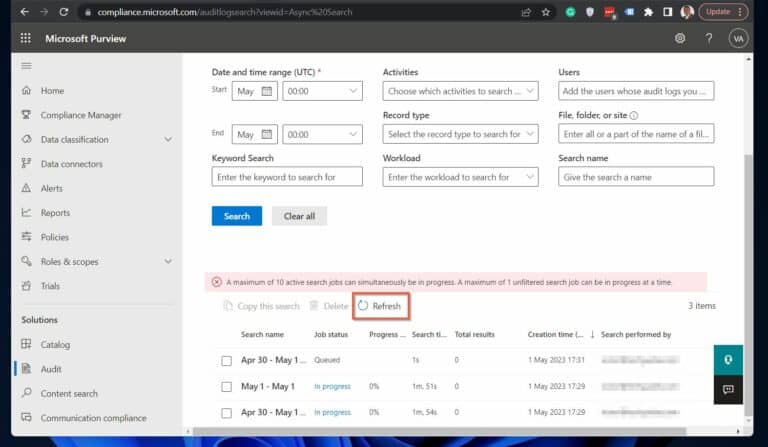
Task: Click the Chrome Update button
Action: pos(723,12)
